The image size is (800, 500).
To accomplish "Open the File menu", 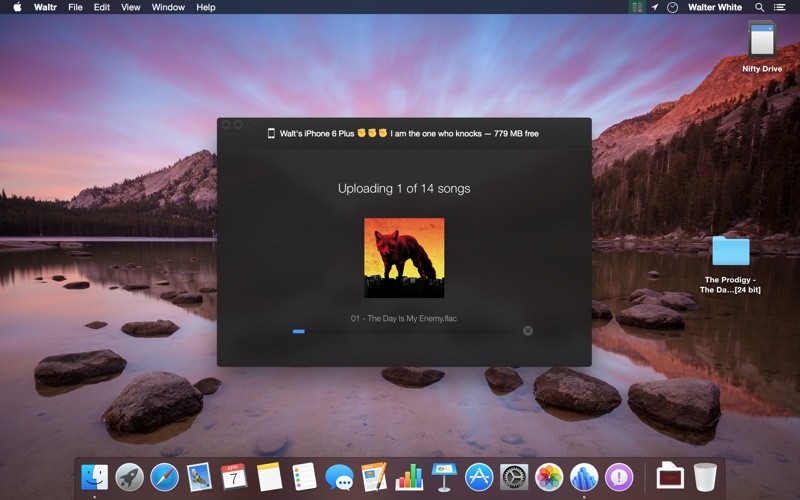I will click(x=75, y=7).
